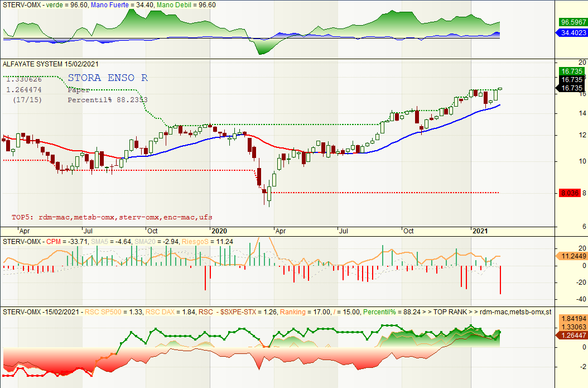
Task: Click the ALFAYATE SYSTEM 15/02/2021 header
Action: (51, 64)
